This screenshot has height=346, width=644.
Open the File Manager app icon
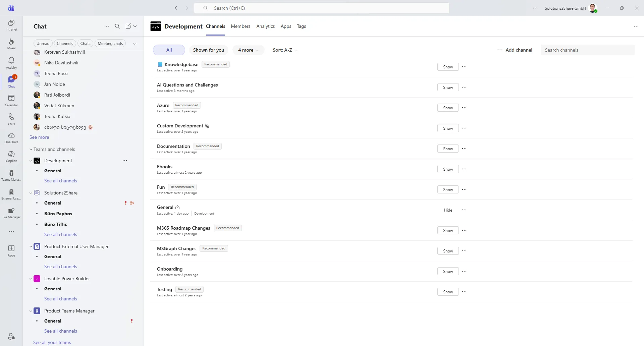(11, 213)
